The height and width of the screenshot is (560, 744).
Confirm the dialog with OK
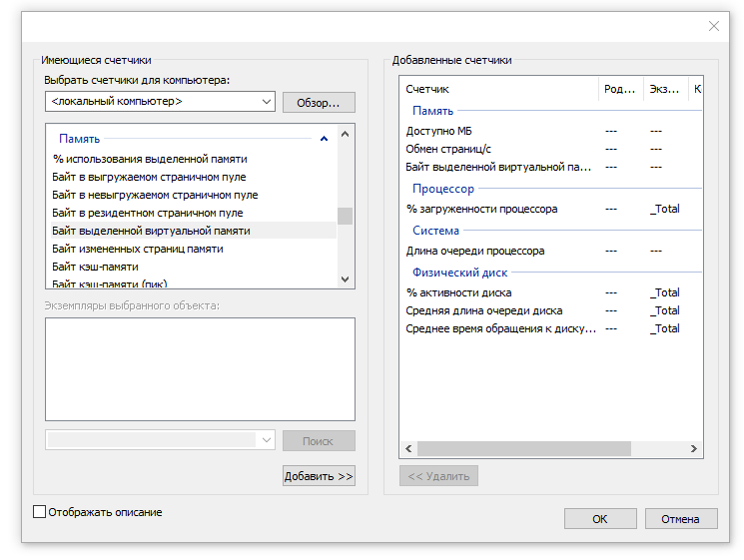click(600, 519)
